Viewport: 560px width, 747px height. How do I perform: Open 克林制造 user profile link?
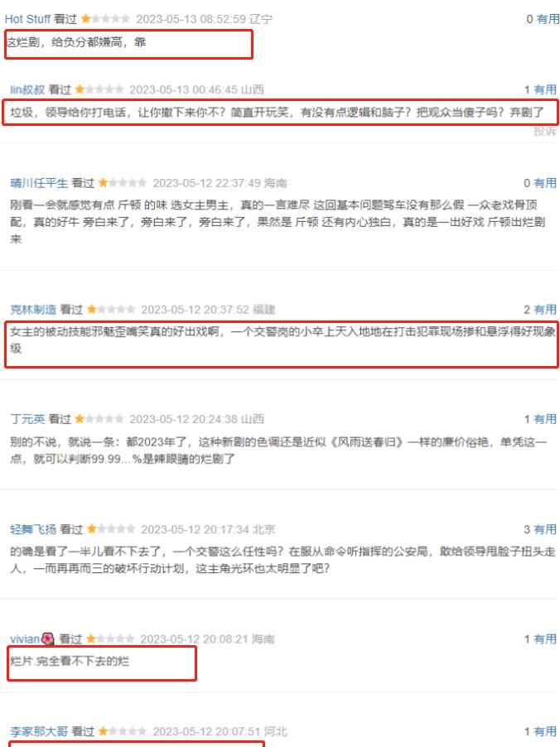tap(33, 310)
